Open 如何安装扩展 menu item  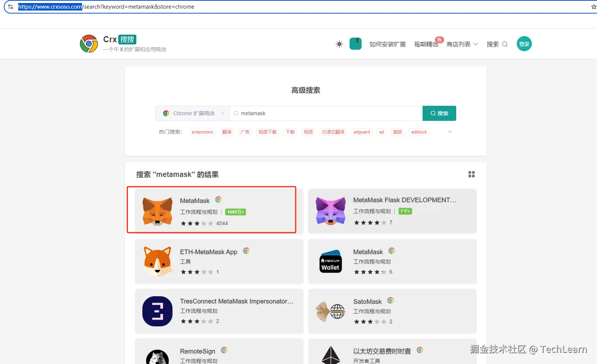point(388,44)
